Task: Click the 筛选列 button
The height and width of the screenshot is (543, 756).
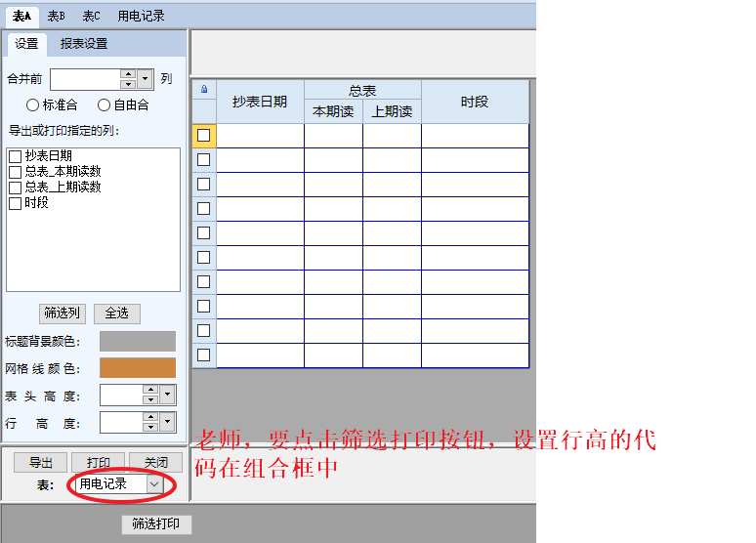Action: point(63,313)
